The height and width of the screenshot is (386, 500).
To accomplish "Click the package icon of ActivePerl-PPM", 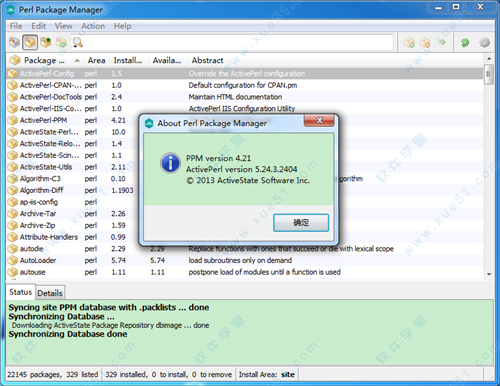I will pyautogui.click(x=13, y=120).
